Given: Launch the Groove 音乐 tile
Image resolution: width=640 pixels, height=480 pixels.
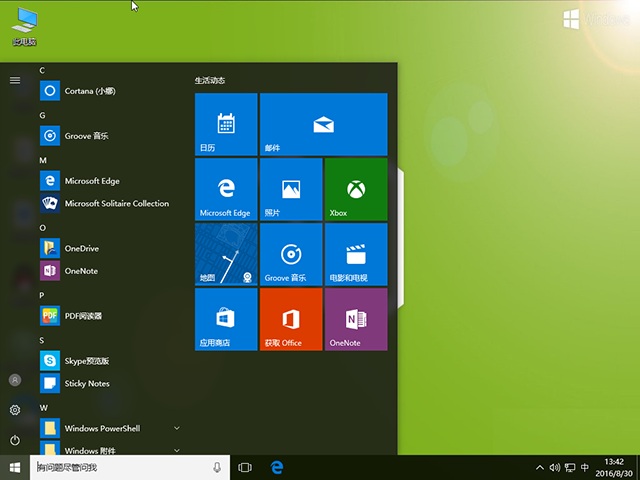Looking at the screenshot, I should 290,254.
